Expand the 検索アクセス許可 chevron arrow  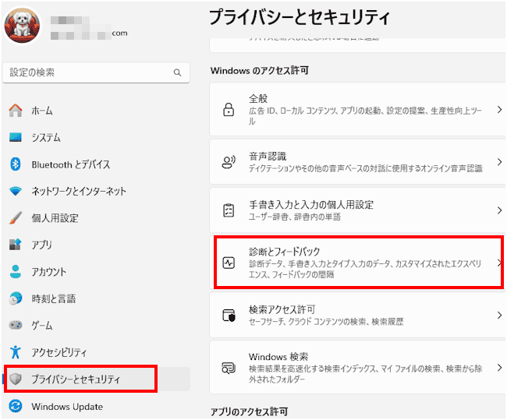[499, 315]
